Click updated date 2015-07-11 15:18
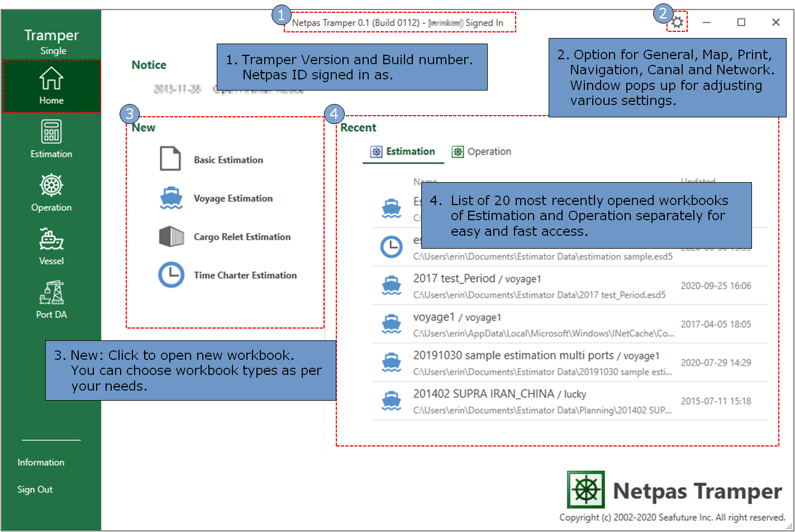 [x=716, y=401]
